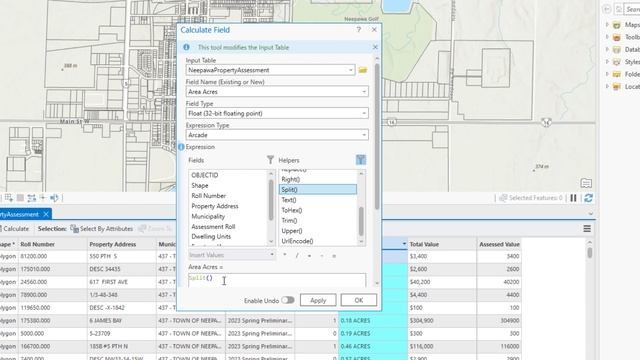Open the Field Type dropdown
The height and width of the screenshot is (360, 640).
click(x=364, y=113)
